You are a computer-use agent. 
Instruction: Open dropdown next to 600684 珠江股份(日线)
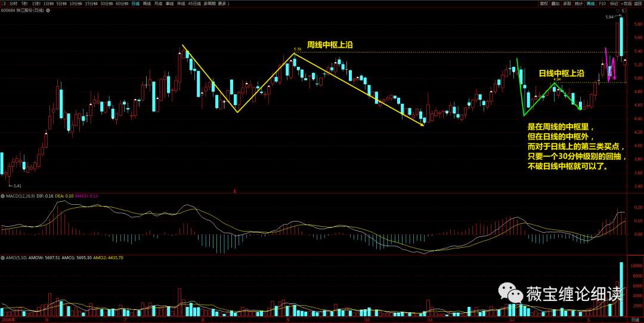point(48,10)
